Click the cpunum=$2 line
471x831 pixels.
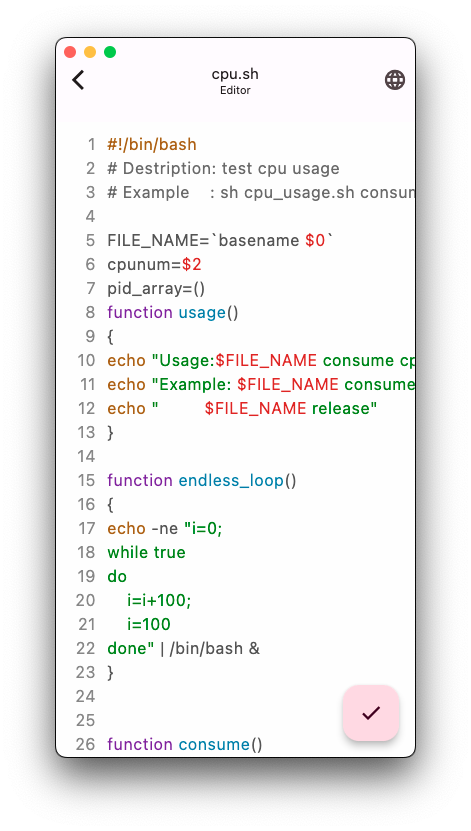(x=154, y=264)
